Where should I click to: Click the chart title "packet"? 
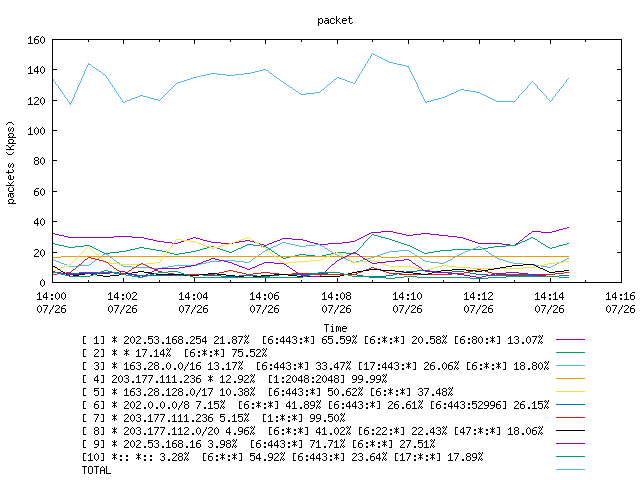tap(335, 20)
